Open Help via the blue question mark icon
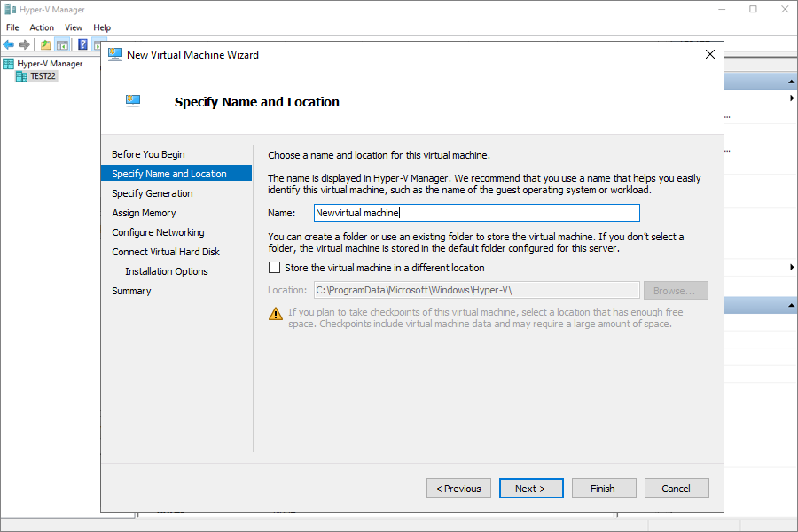Viewport: 798px width, 532px height. coord(83,45)
